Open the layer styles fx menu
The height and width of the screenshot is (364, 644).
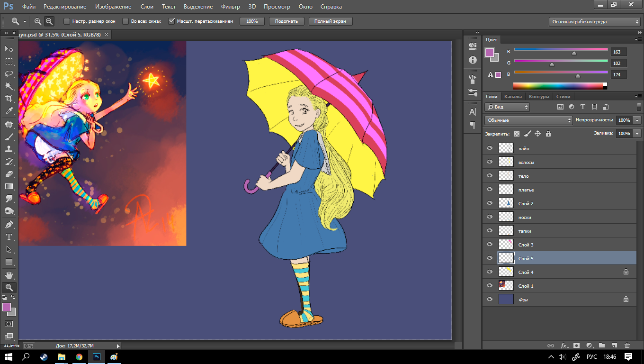(x=564, y=346)
